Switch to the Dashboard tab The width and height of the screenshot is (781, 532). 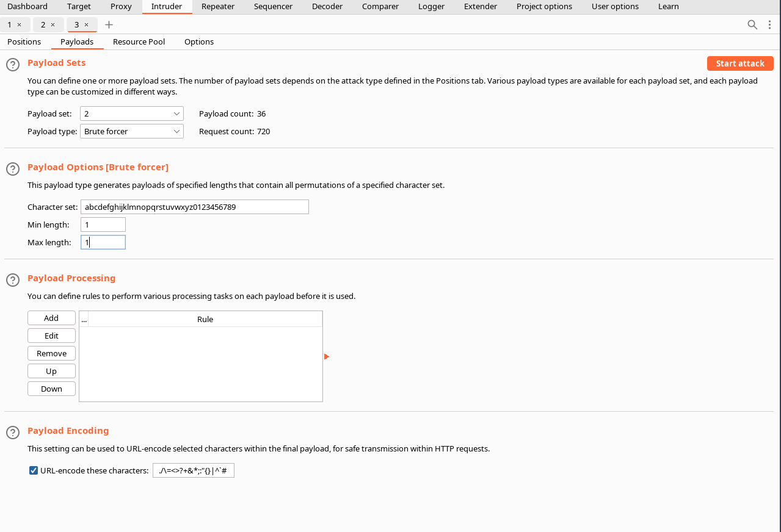tap(27, 7)
